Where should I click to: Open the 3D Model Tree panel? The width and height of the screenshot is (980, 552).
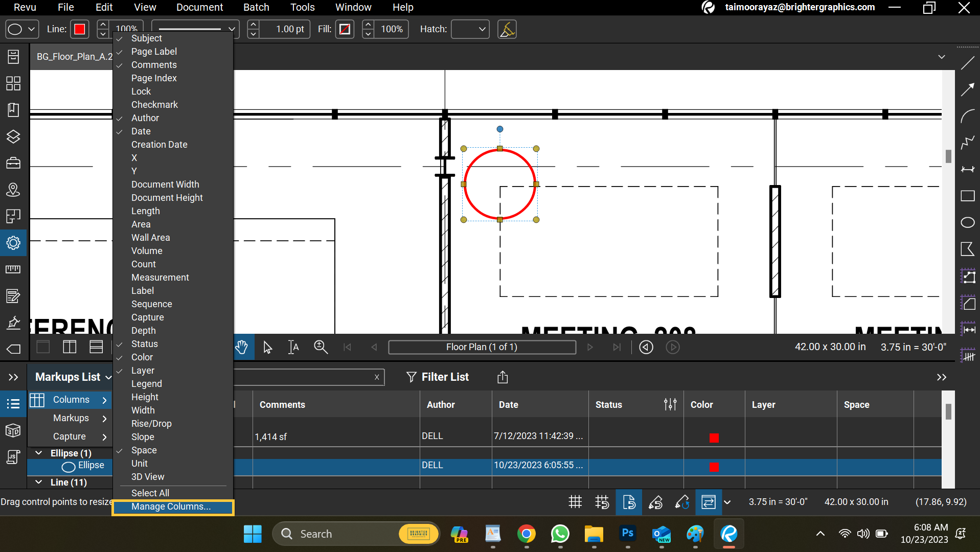[13, 430]
